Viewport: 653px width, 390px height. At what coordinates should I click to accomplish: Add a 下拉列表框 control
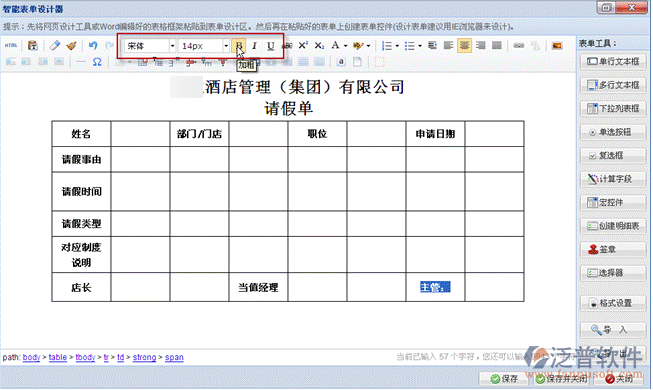coord(613,109)
